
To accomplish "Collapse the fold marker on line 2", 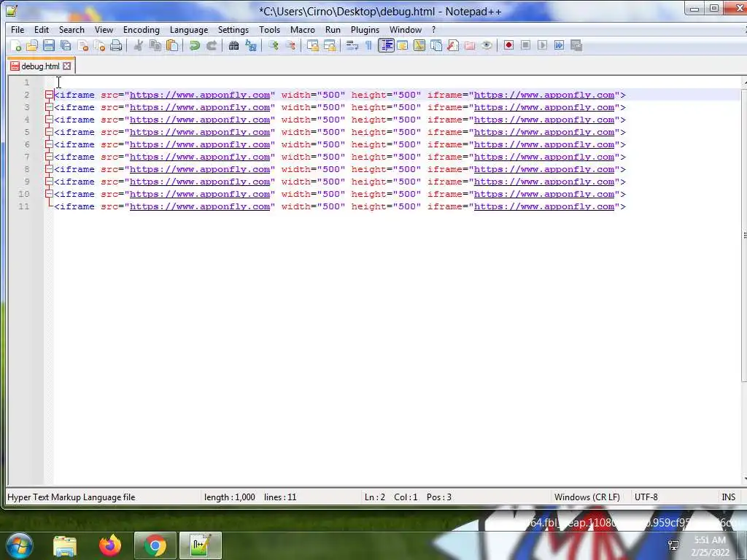I will click(x=49, y=96).
